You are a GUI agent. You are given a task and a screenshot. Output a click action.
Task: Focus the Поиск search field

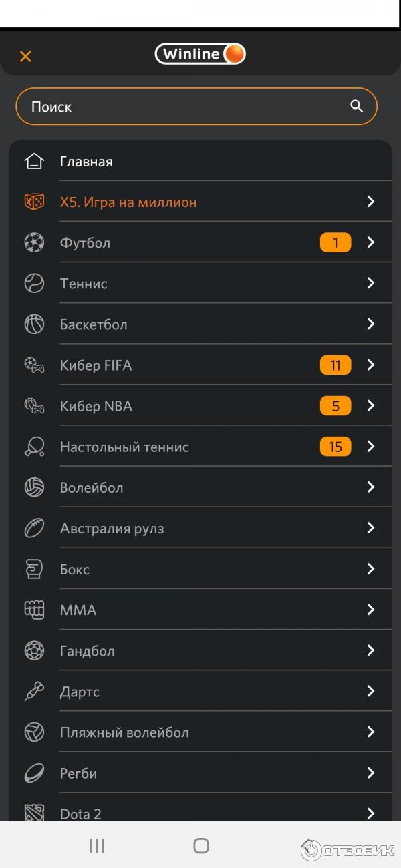[180, 107]
